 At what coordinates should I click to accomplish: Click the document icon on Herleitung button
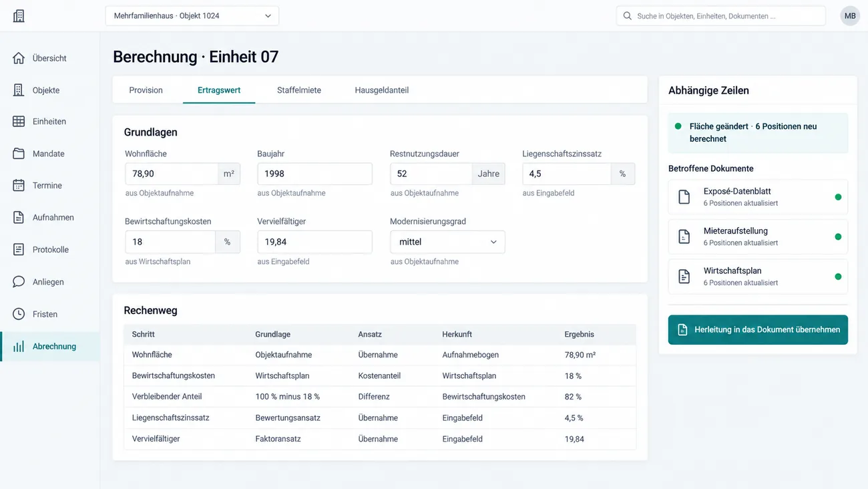[x=682, y=330]
